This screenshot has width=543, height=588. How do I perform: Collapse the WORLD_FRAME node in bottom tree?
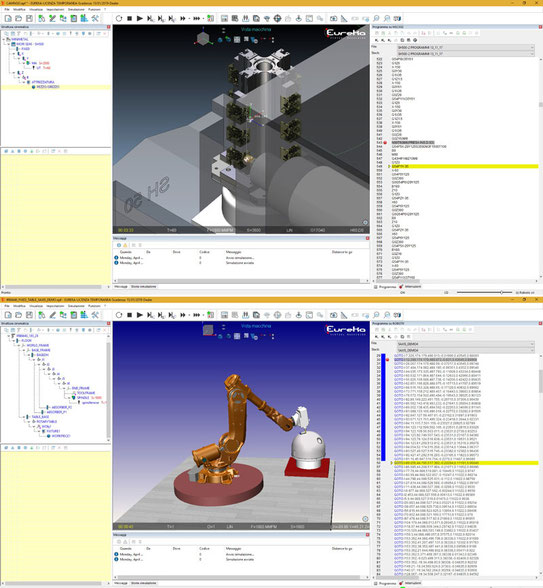(19, 345)
